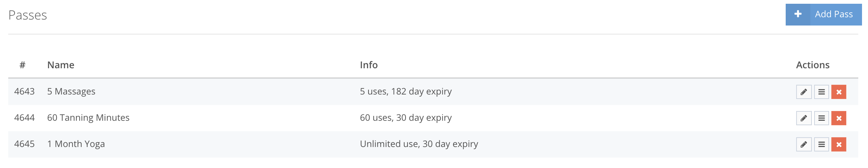Click the Unlimited use, 30 day expiry text
868x168 pixels.
tap(419, 144)
